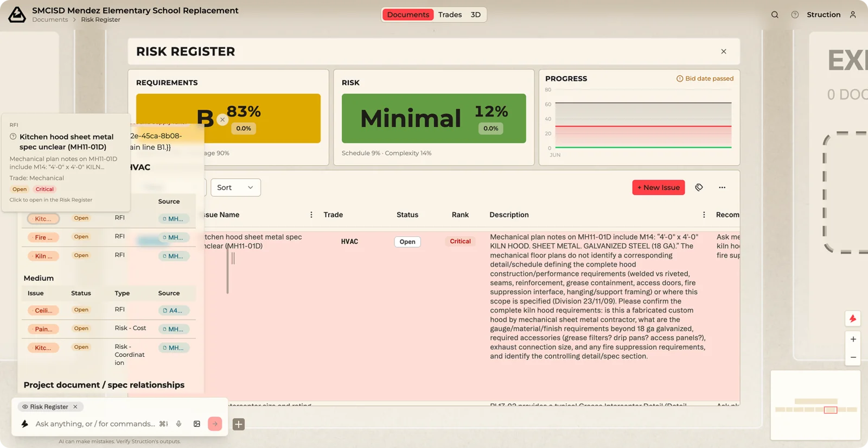Attach an image in chat bar
This screenshot has width=868, height=448.
197,424
